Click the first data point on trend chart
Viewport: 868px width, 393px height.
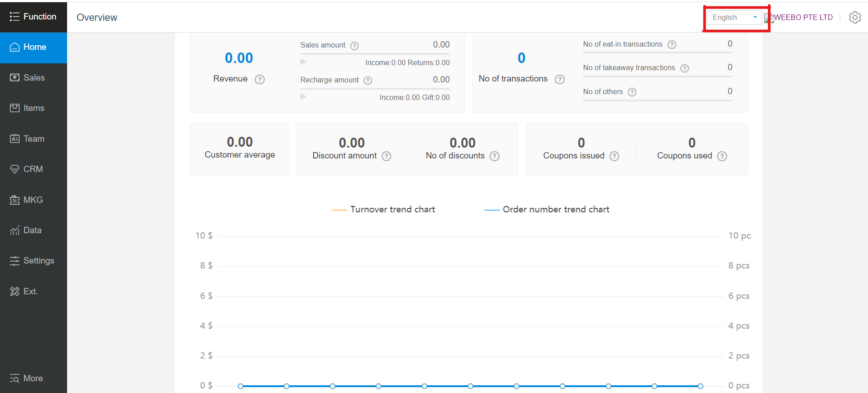241,386
